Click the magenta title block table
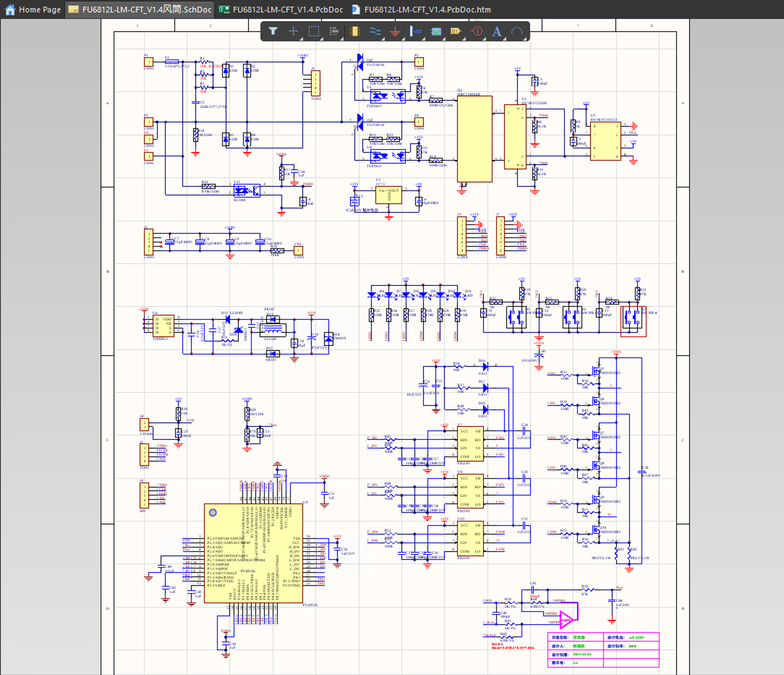The height and width of the screenshot is (675, 784). coord(603,650)
